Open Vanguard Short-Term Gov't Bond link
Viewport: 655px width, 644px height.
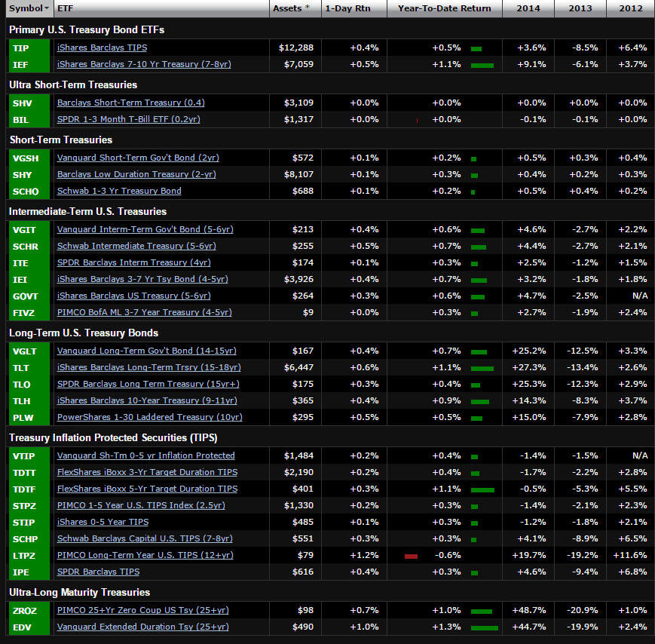(x=137, y=158)
